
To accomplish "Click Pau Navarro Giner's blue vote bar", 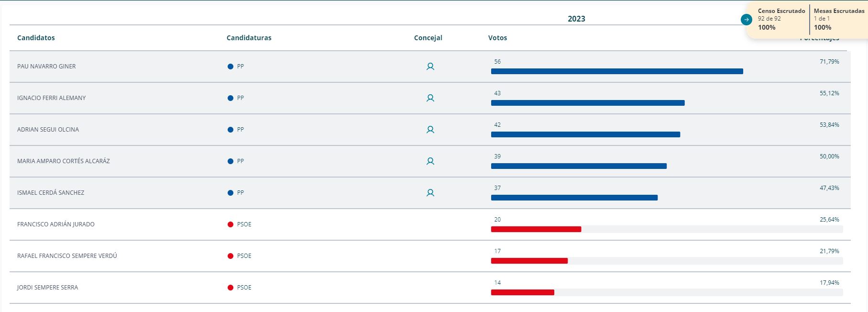I will point(617,71).
